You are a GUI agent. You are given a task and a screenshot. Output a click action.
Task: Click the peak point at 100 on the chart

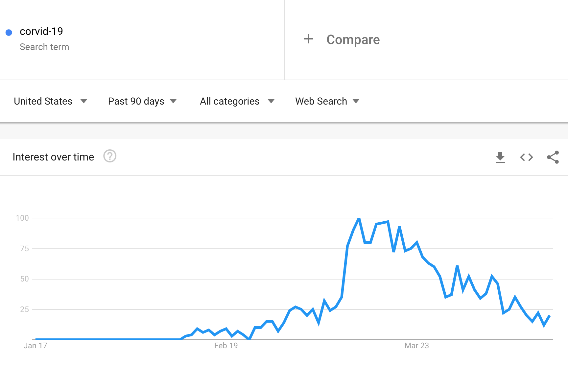(359, 218)
